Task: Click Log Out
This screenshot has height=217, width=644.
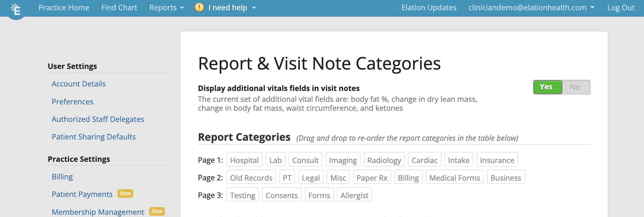Action: click(620, 7)
